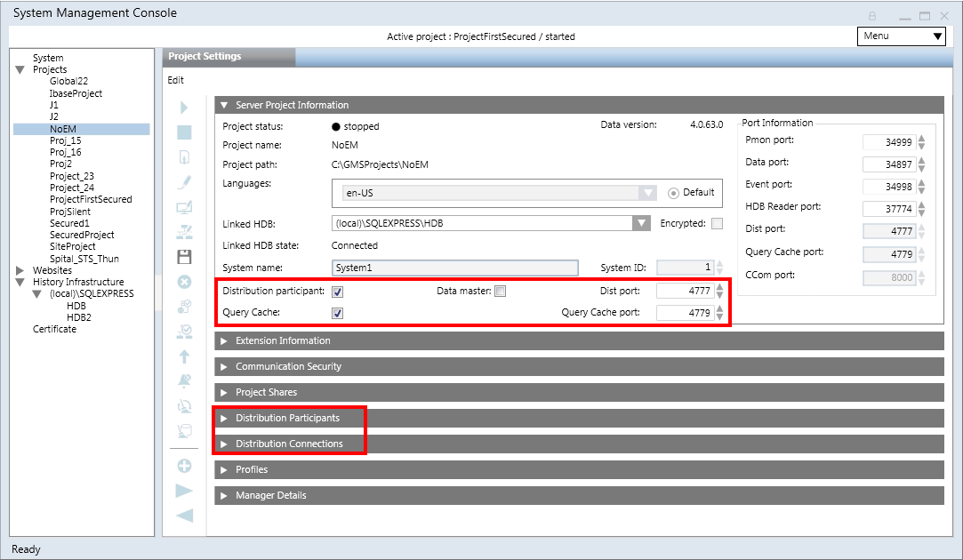963x560 pixels.
Task: Select the Certificate tree node
Action: [54, 330]
